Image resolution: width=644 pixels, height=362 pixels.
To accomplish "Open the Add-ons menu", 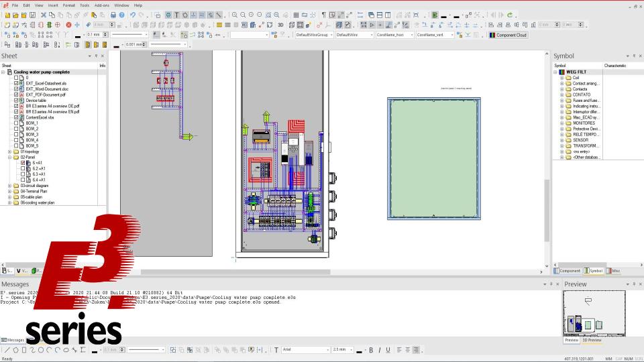I will click(102, 5).
